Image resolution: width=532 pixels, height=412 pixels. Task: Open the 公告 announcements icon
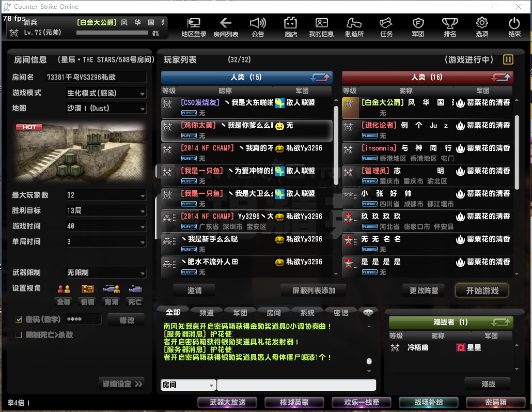pyautogui.click(x=258, y=27)
